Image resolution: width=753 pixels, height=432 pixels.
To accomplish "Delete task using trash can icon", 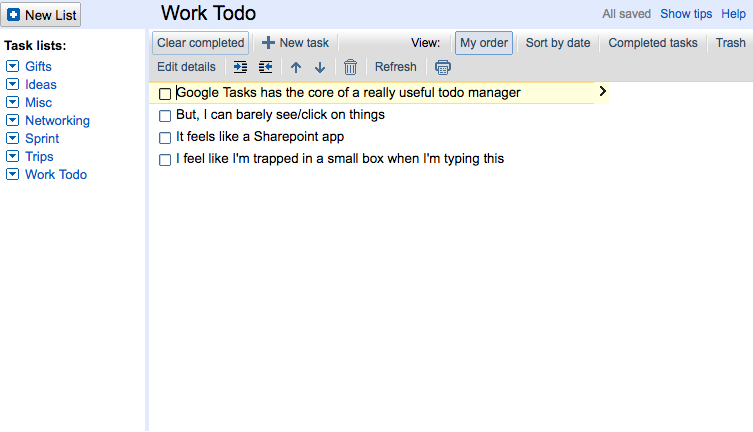I will pos(350,68).
